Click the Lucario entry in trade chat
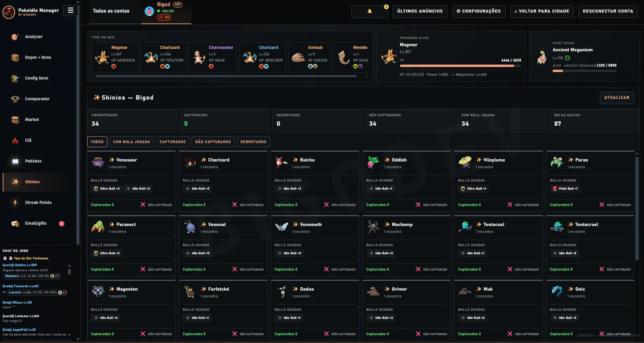The height and width of the screenshot is (343, 644). (x=37, y=293)
